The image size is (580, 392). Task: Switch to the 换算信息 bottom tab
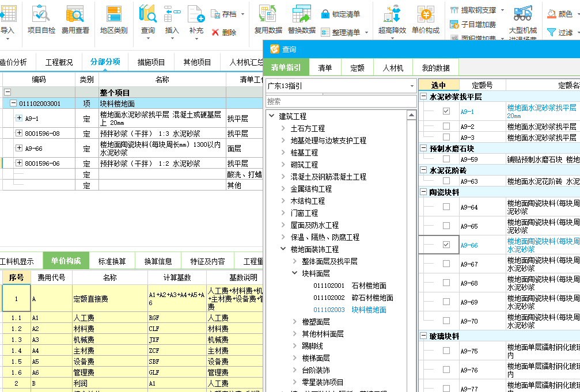(x=158, y=261)
